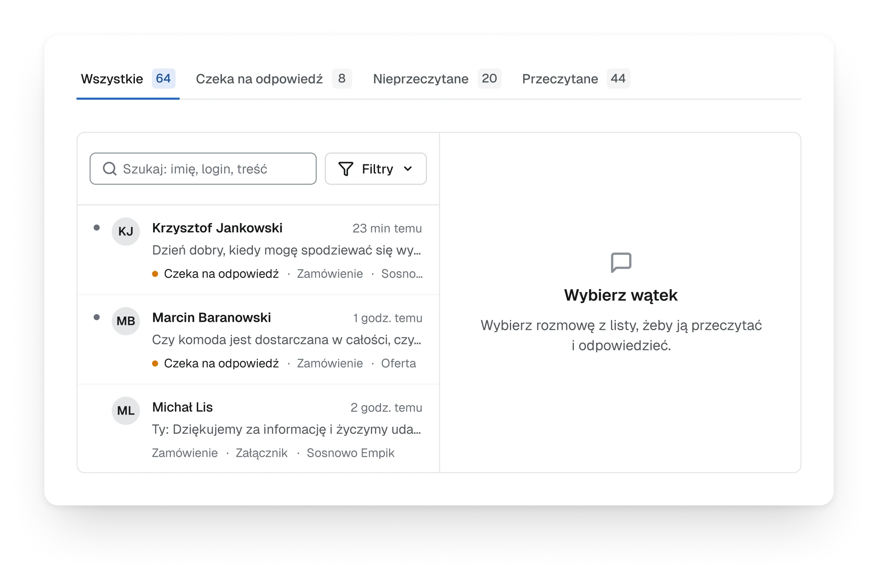Image resolution: width=878 pixels, height=588 pixels.
Task: Click the Załącznik tag in Michał's row
Action: [261, 453]
